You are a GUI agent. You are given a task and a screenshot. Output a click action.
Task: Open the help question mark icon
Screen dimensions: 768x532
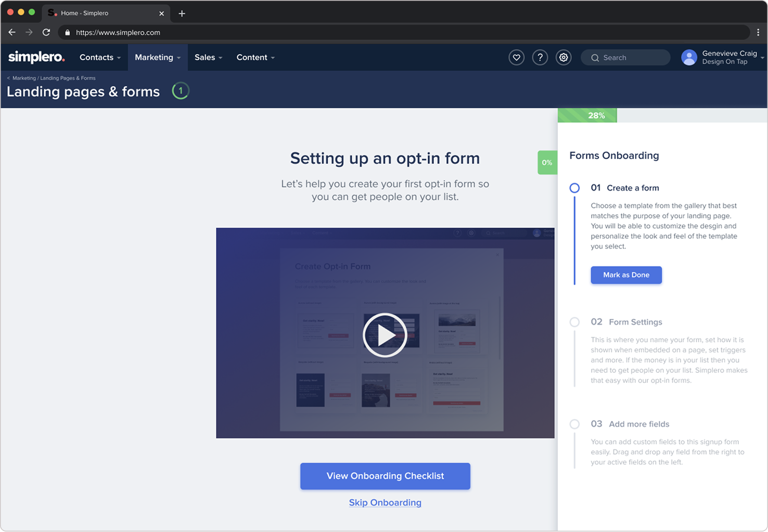click(540, 58)
